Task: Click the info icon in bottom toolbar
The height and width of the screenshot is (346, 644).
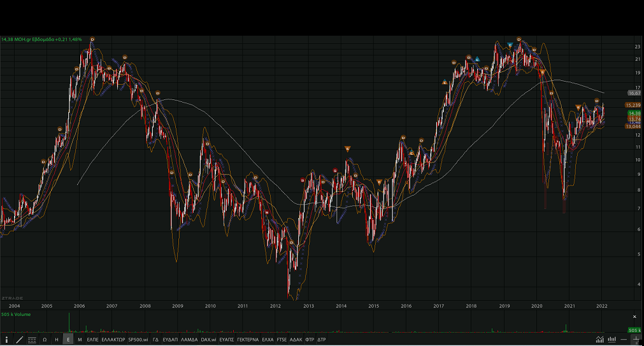Action: click(6, 340)
